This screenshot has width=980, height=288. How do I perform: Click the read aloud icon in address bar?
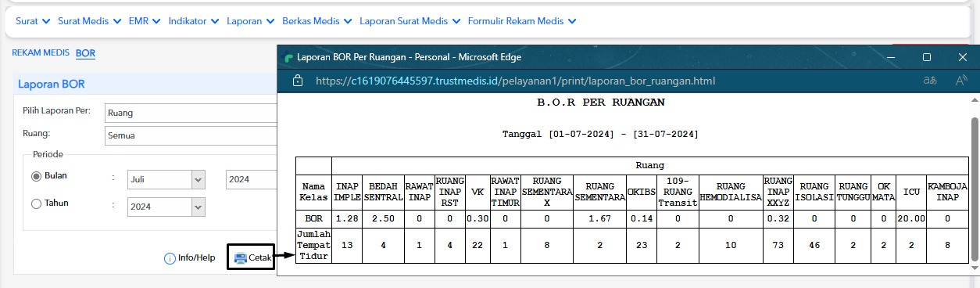coord(961,81)
